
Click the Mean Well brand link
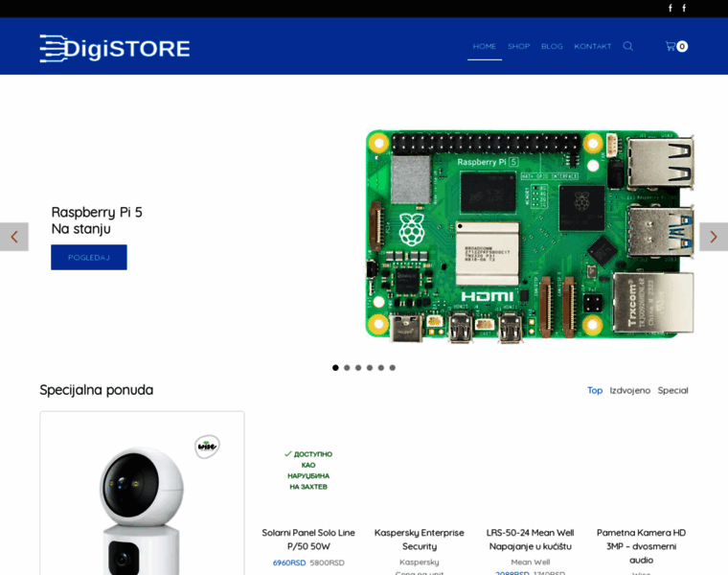coord(531,562)
